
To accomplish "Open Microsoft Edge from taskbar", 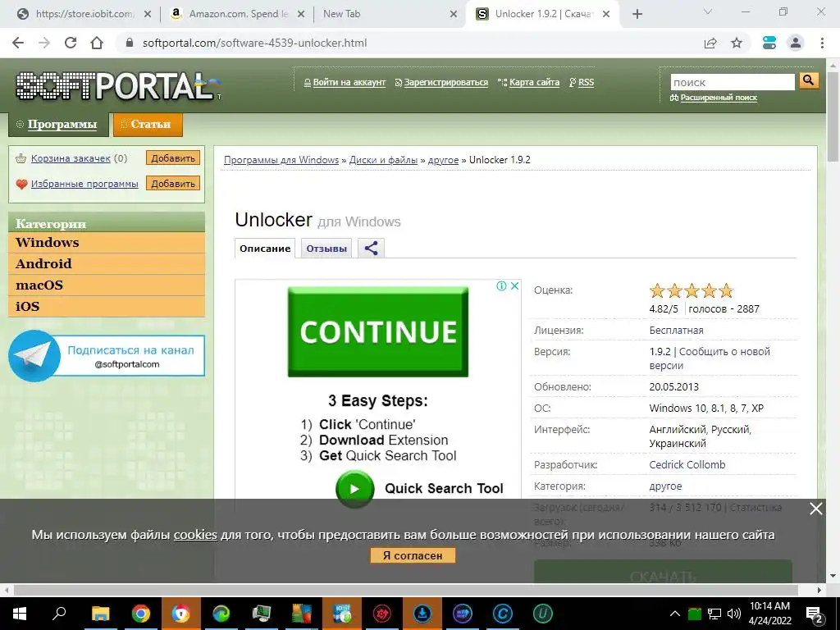I will [221, 614].
